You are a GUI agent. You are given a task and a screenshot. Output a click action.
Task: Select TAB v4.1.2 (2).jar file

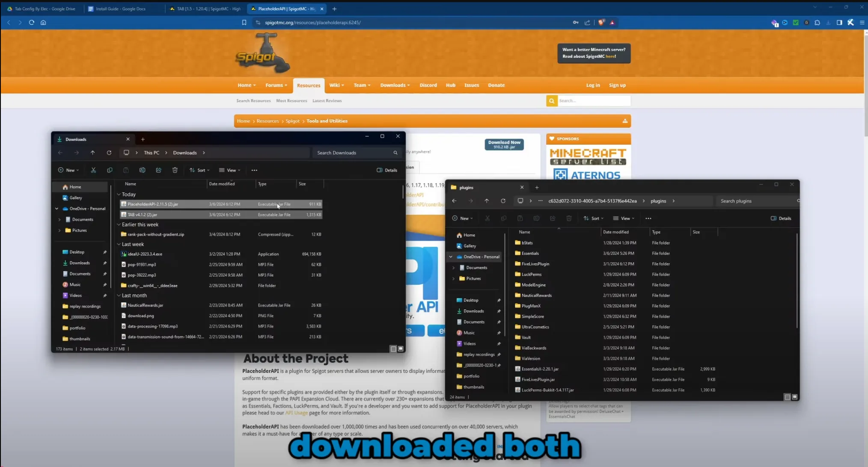coord(221,215)
